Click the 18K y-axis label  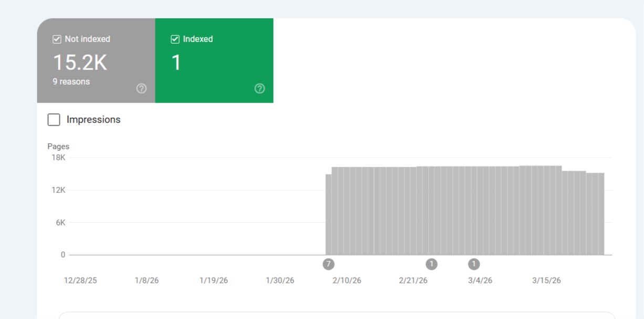point(58,158)
